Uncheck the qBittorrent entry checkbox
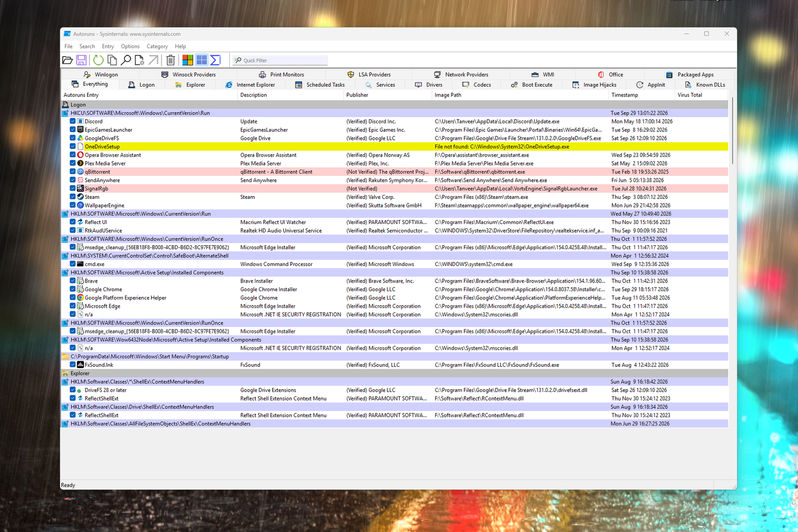798x532 pixels. pos(73,172)
